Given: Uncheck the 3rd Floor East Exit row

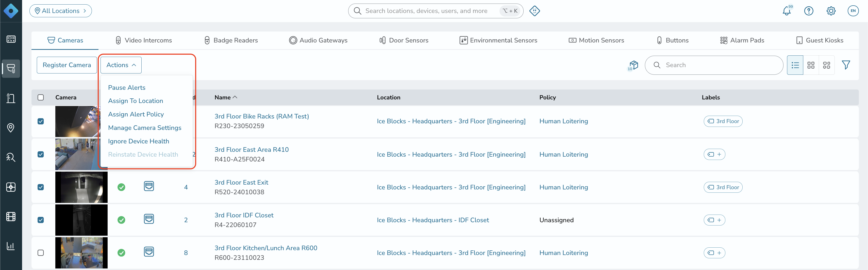Looking at the screenshot, I should [41, 187].
